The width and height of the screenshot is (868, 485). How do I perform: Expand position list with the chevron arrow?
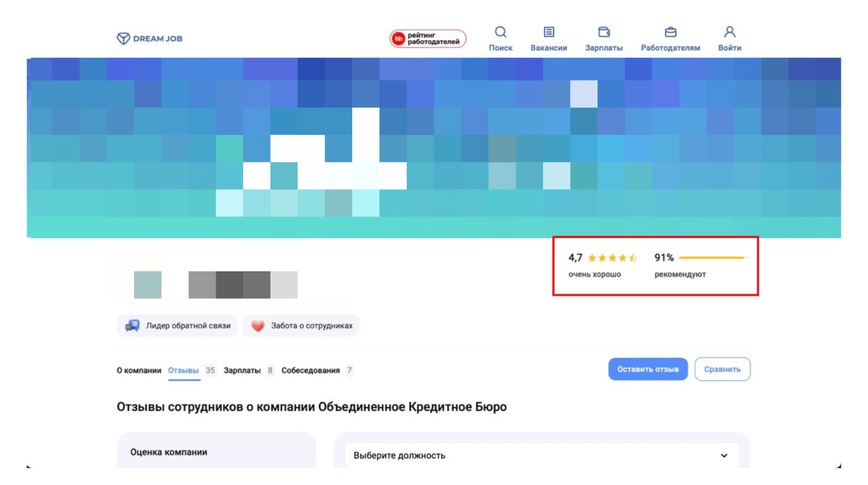click(724, 455)
